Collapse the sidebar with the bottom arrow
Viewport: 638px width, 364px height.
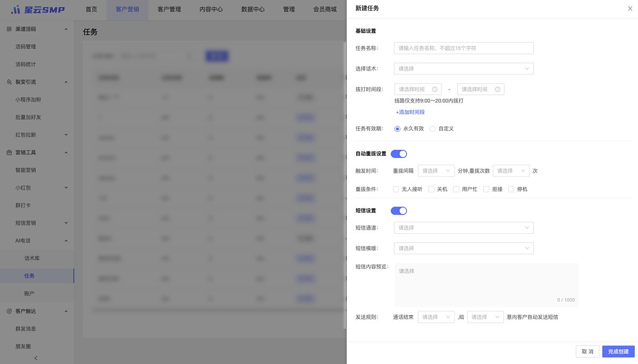pyautogui.click(x=36, y=358)
